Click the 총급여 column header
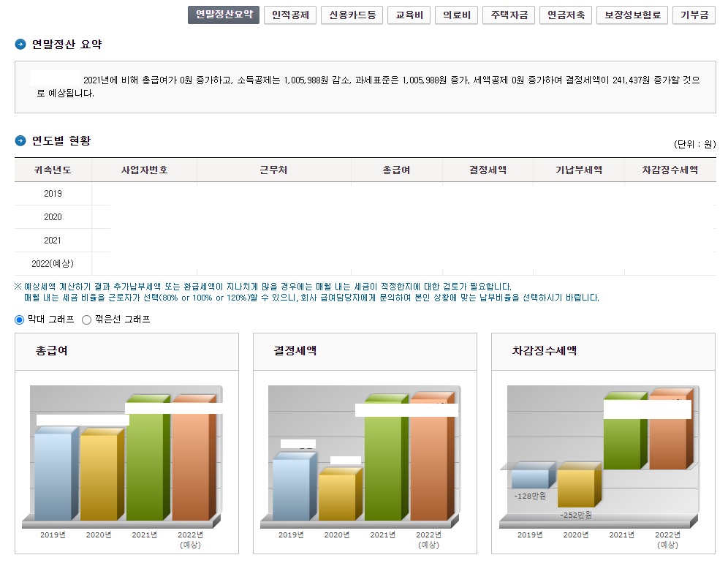This screenshot has width=728, height=574. click(x=397, y=170)
